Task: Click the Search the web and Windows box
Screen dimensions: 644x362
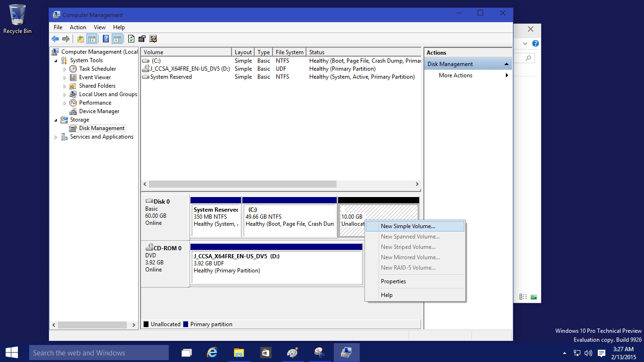Action: pyautogui.click(x=99, y=352)
